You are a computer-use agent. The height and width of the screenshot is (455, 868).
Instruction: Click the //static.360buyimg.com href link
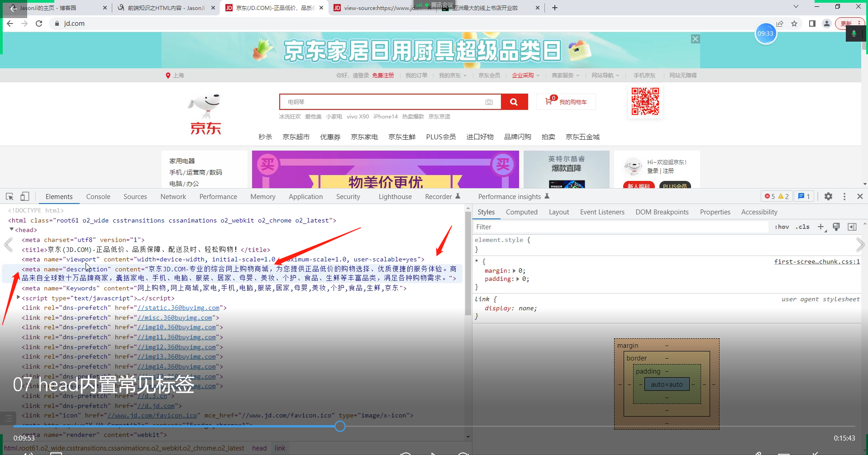[x=178, y=308]
